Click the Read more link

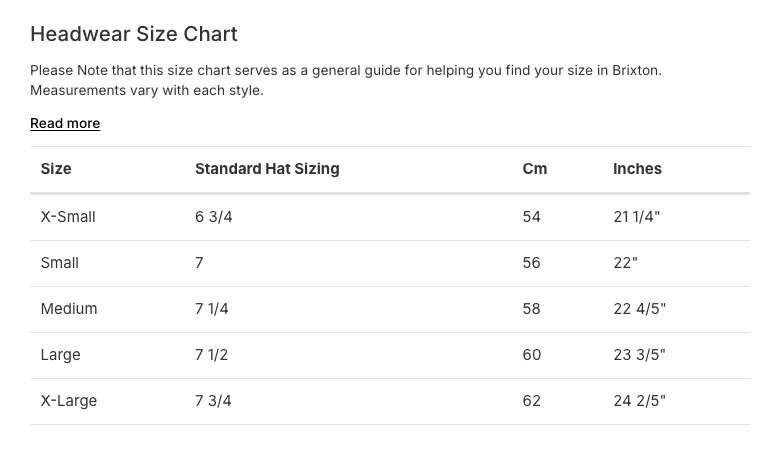[x=65, y=124]
